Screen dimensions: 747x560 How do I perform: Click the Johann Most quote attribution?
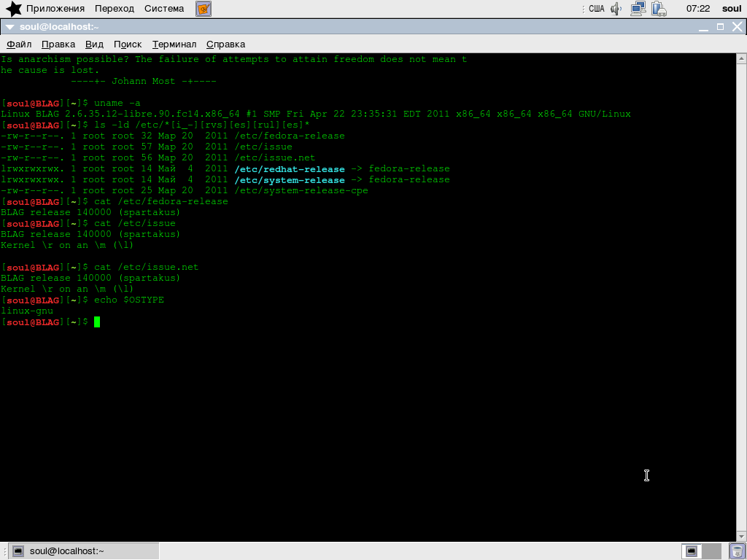point(144,81)
